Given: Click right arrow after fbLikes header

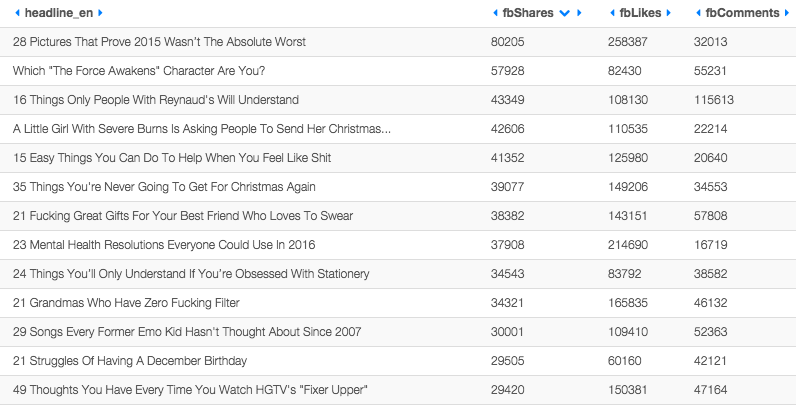Looking at the screenshot, I should pos(668,13).
